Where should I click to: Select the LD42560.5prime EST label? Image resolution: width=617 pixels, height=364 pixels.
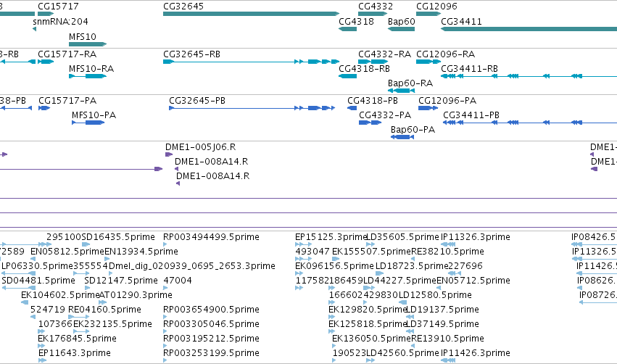(402, 353)
